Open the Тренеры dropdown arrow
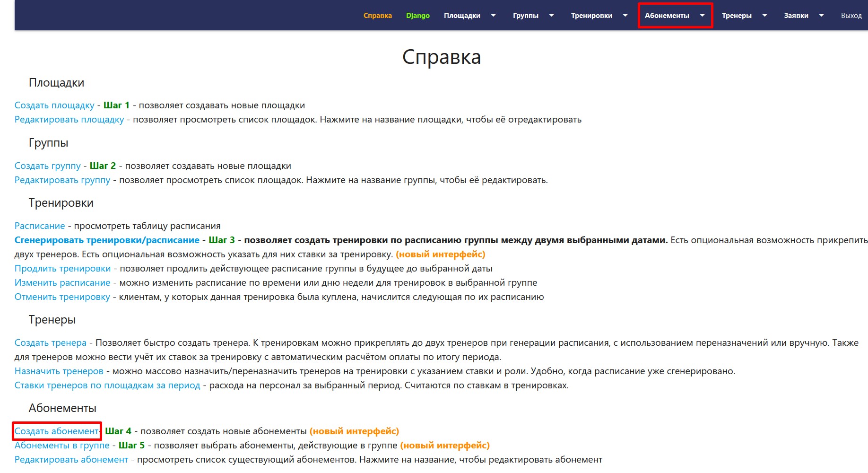Image resolution: width=868 pixels, height=473 pixels. [x=764, y=16]
